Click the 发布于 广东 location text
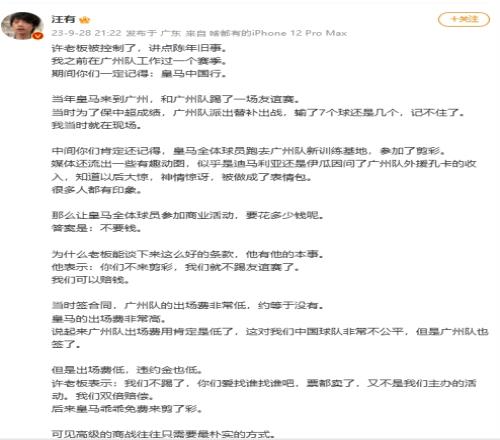 153,33
